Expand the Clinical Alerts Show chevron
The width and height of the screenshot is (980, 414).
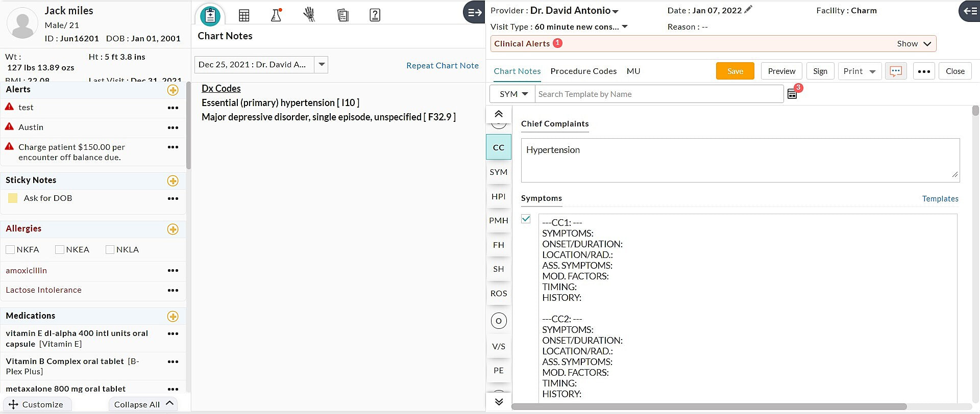click(927, 44)
